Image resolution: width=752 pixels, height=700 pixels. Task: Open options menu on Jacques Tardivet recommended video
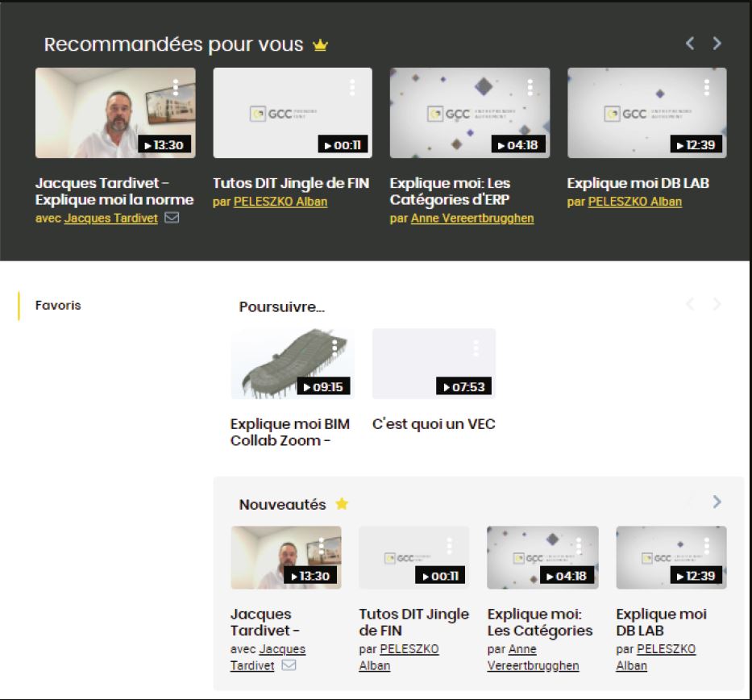[176, 87]
